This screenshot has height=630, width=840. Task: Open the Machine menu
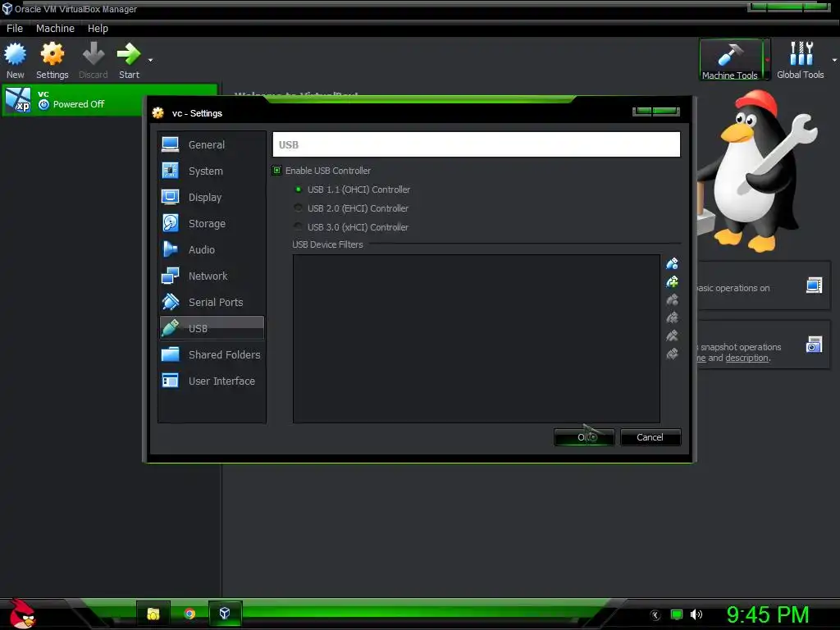[x=55, y=29]
